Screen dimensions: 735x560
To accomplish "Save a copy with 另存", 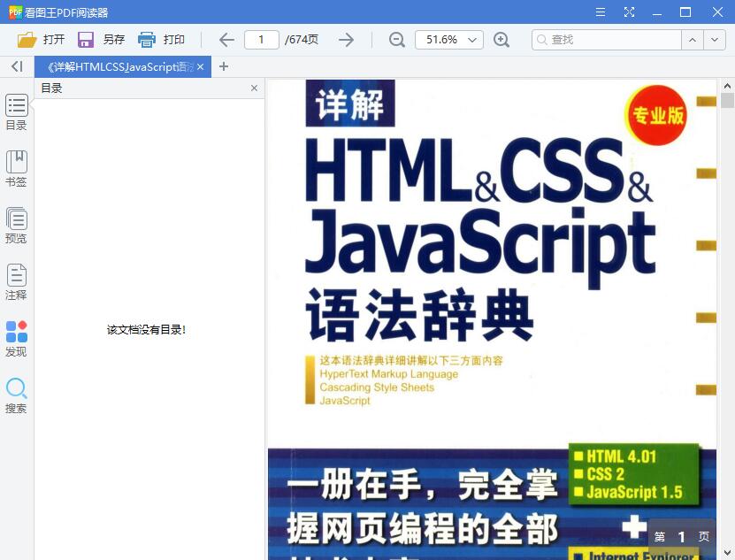I will 101,40.
